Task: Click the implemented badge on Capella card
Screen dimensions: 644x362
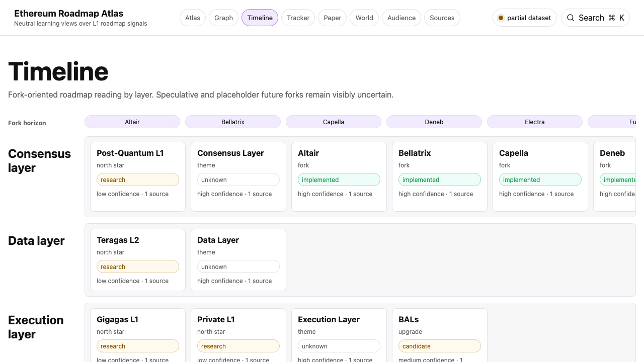Action: (x=540, y=179)
